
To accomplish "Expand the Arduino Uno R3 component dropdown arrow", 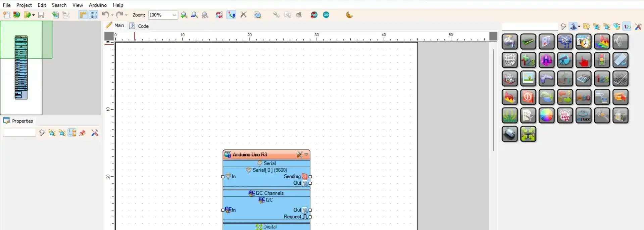I will click(x=306, y=154).
